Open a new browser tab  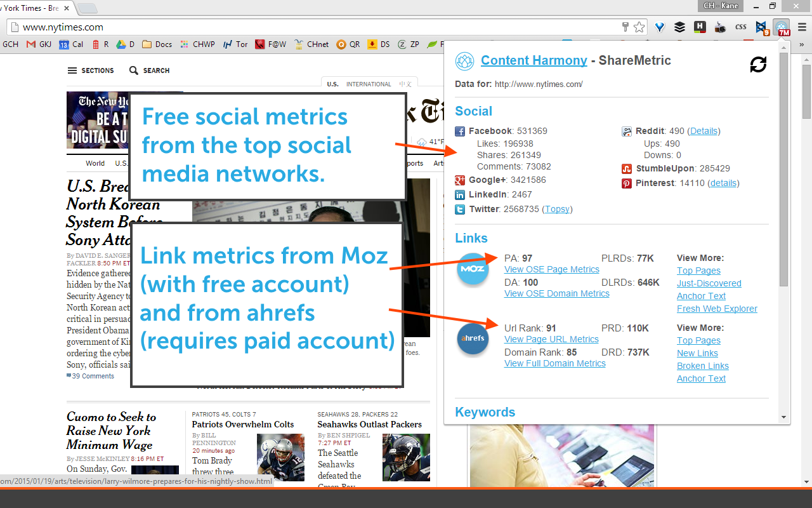tap(87, 8)
